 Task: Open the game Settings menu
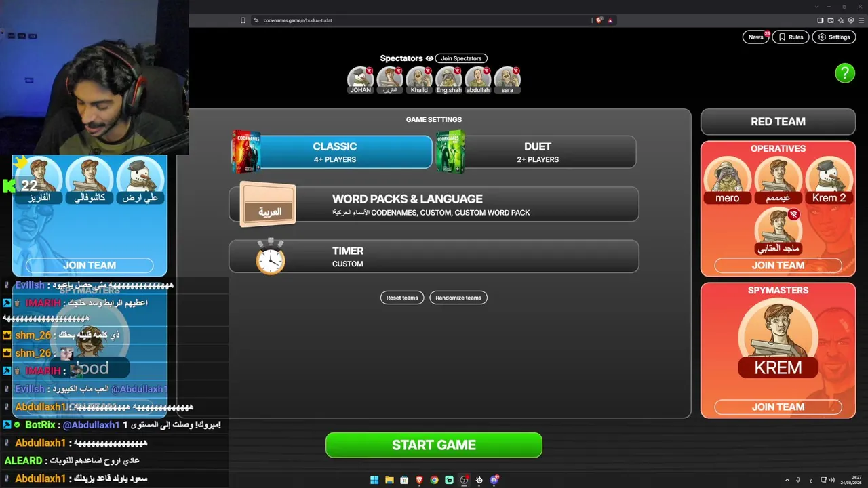(834, 37)
